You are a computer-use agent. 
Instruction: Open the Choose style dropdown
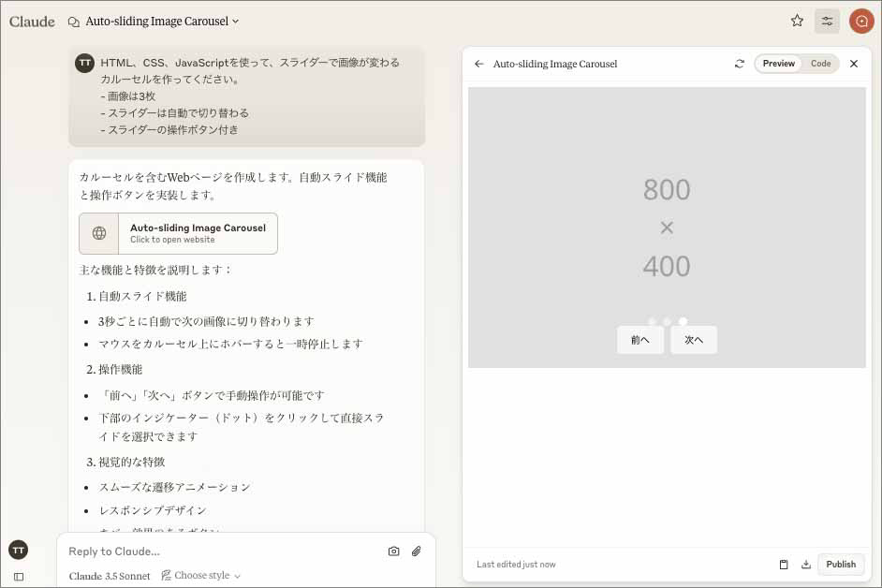(201, 576)
